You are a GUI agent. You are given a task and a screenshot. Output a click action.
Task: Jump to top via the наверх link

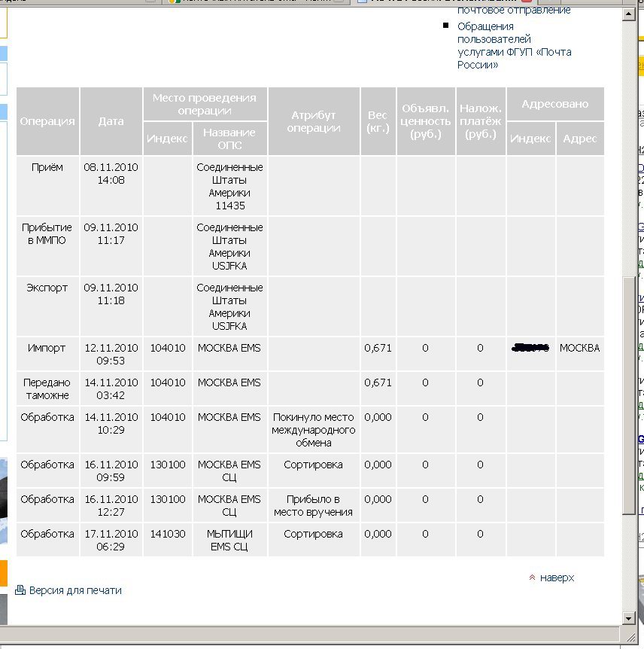pos(557,577)
